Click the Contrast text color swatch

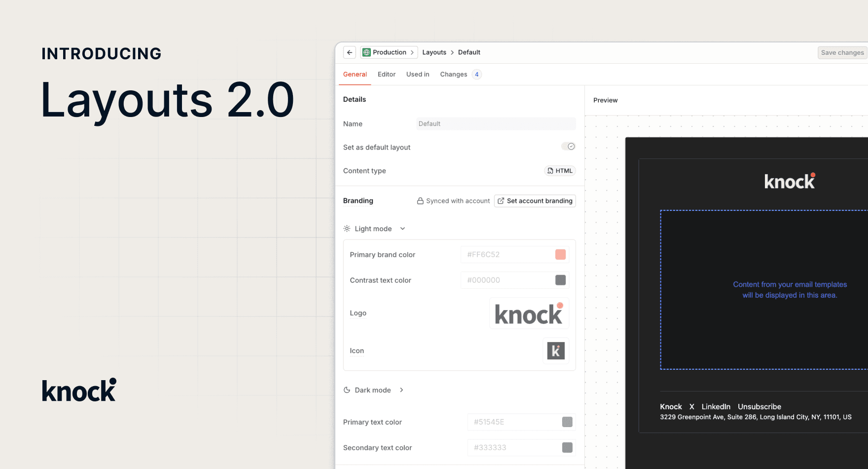pyautogui.click(x=560, y=280)
